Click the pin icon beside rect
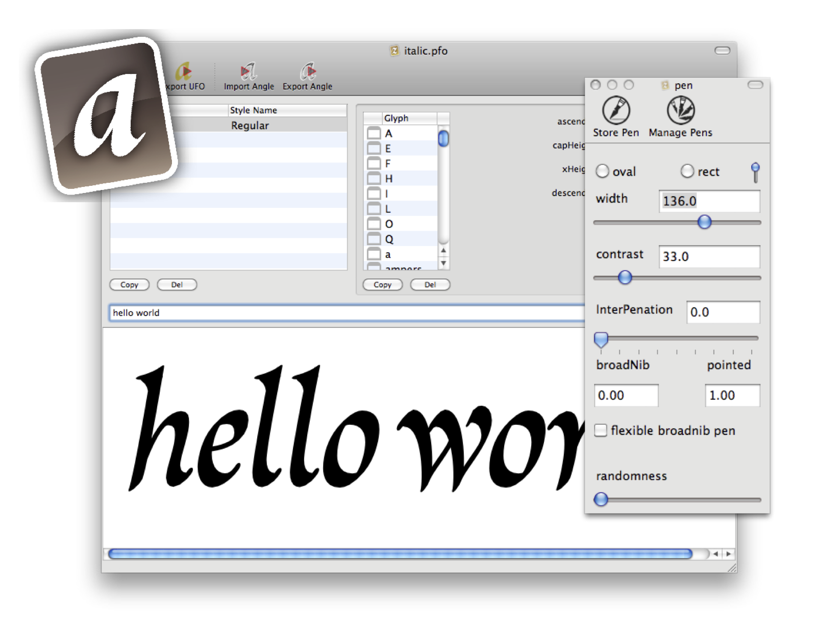Viewport: 840px width, 627px height. click(x=755, y=172)
